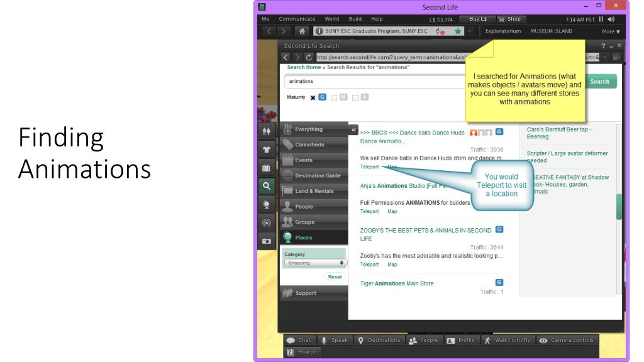Go back in viewer navigation bar
Viewport: 644px width, 362px height.
pyautogui.click(x=269, y=31)
